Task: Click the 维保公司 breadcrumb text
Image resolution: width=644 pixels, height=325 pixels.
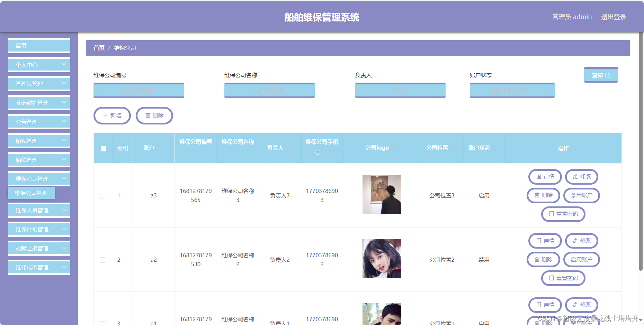Action: [125, 48]
